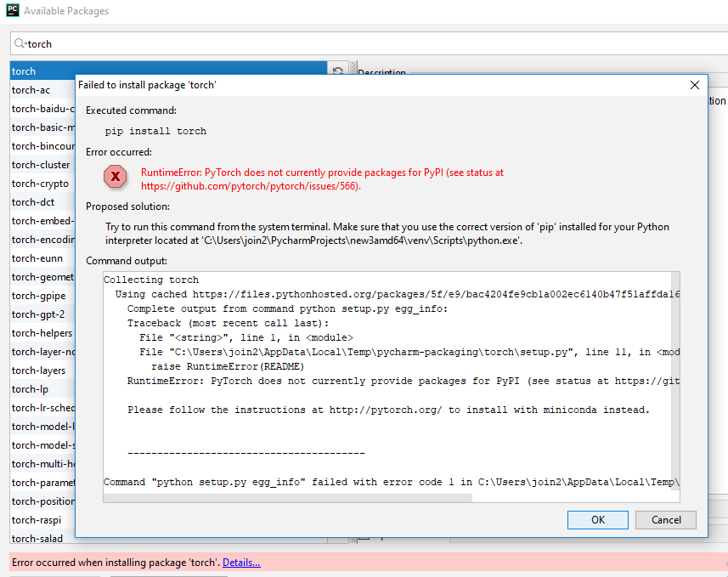The width and height of the screenshot is (728, 577).
Task: Select torch-parameter package row
Action: pyautogui.click(x=42, y=482)
